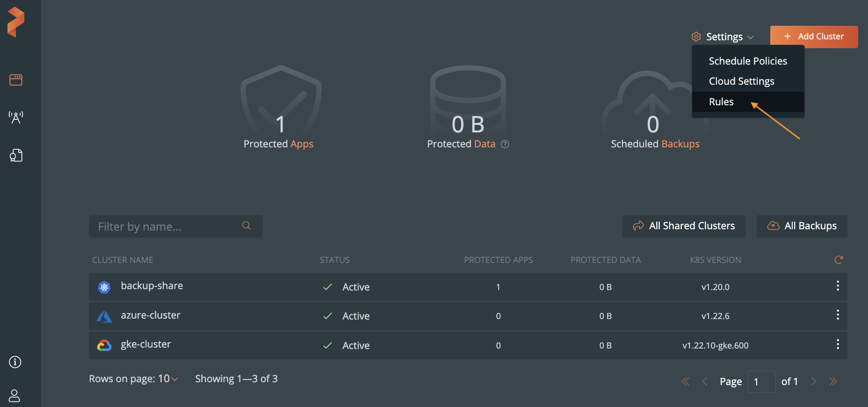
Task: Select Rules in the Settings menu
Action: (x=721, y=102)
